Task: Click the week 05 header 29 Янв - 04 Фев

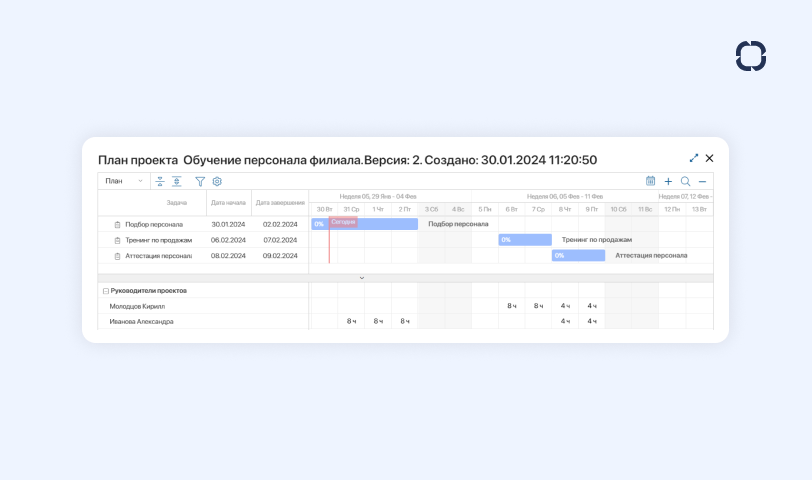Action: click(378, 197)
